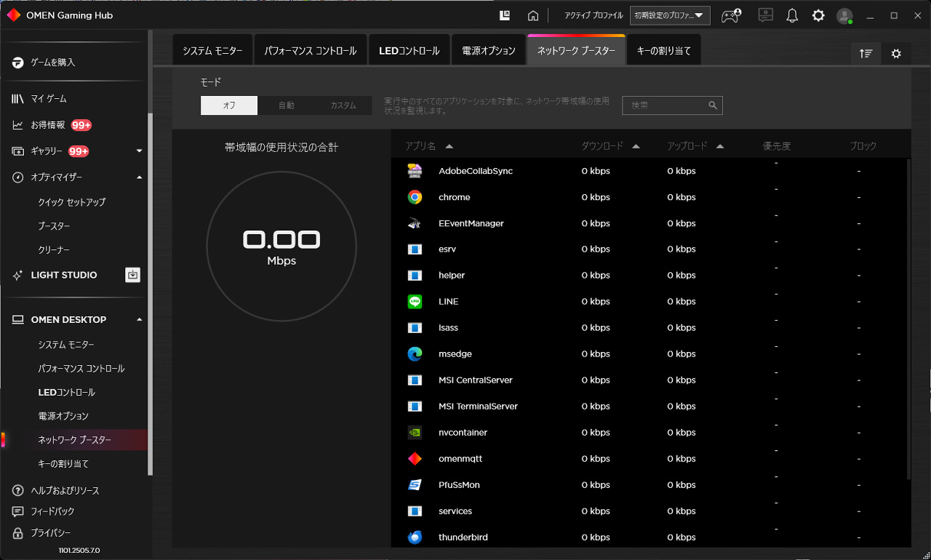
Task: Collapse the OMEN DESKTOP section
Action: 140,320
